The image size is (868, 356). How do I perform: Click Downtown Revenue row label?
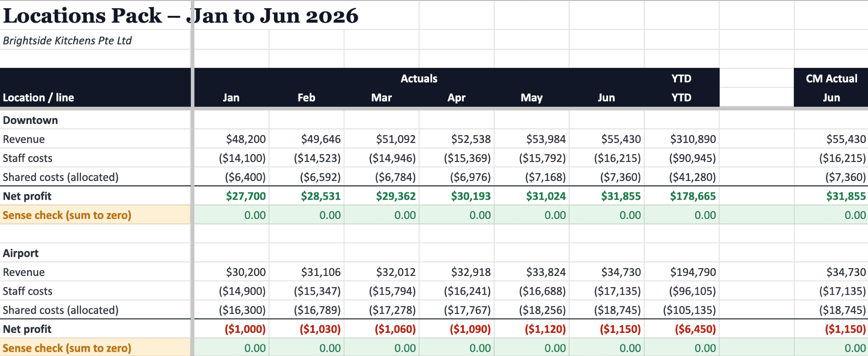pyautogui.click(x=24, y=139)
